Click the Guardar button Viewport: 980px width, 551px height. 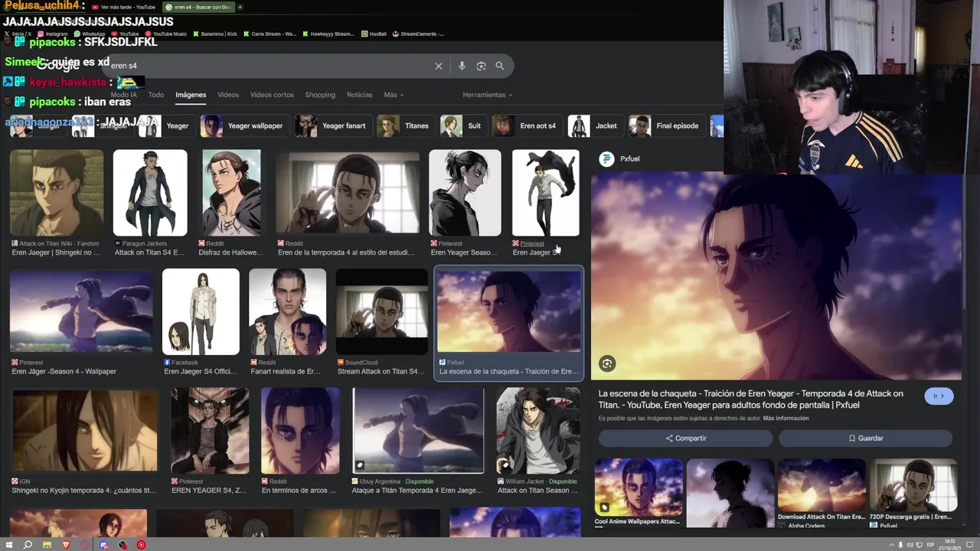[866, 439]
